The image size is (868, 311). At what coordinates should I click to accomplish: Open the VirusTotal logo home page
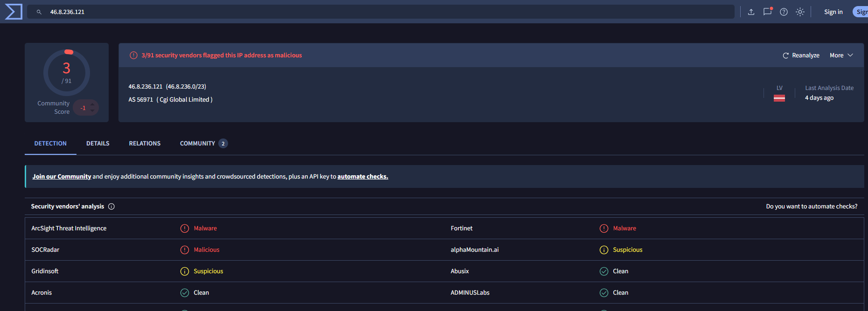[13, 12]
